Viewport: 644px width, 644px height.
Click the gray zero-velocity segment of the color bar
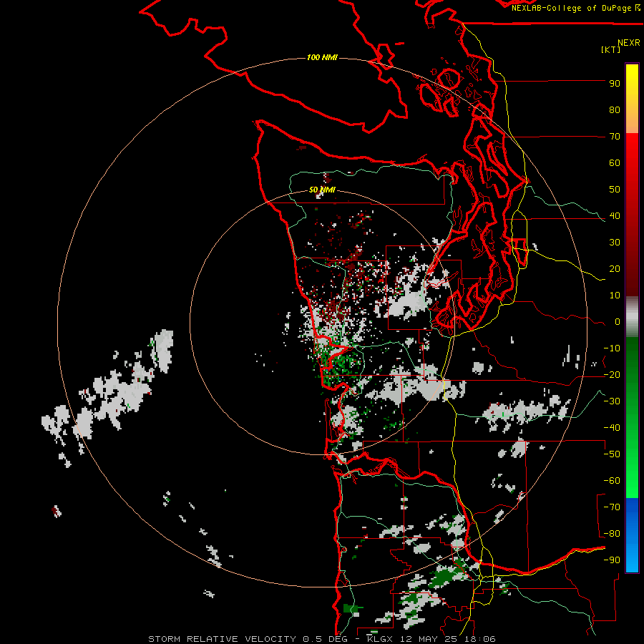(632, 317)
